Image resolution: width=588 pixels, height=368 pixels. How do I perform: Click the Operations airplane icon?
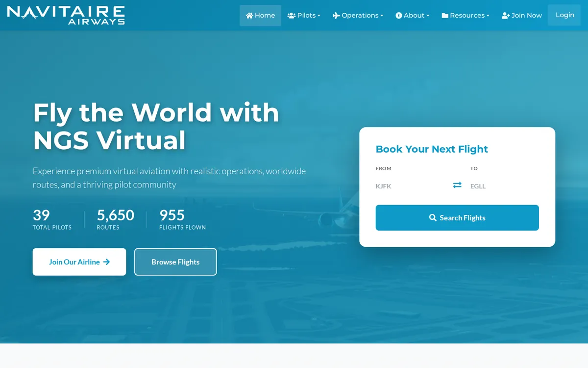click(x=336, y=16)
